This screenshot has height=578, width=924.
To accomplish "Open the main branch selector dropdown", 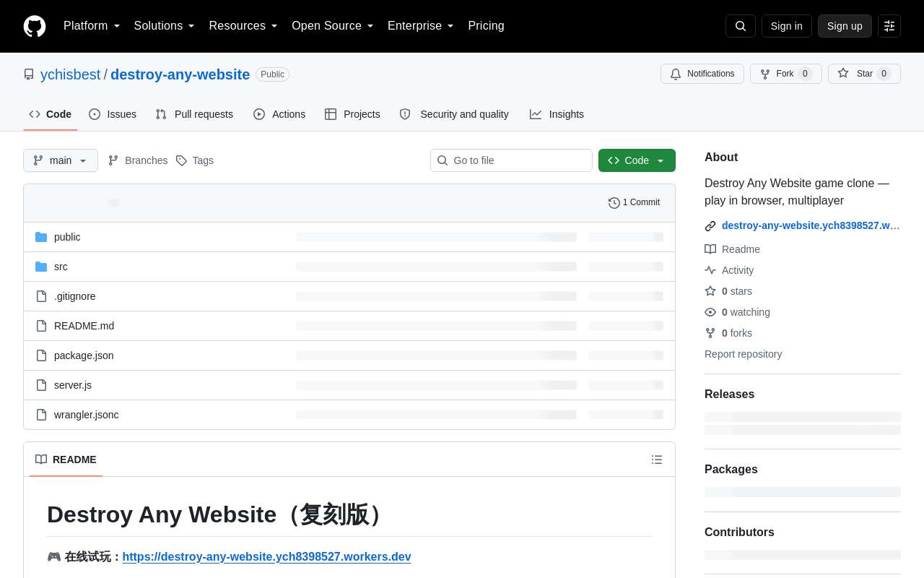I will pyautogui.click(x=61, y=160).
